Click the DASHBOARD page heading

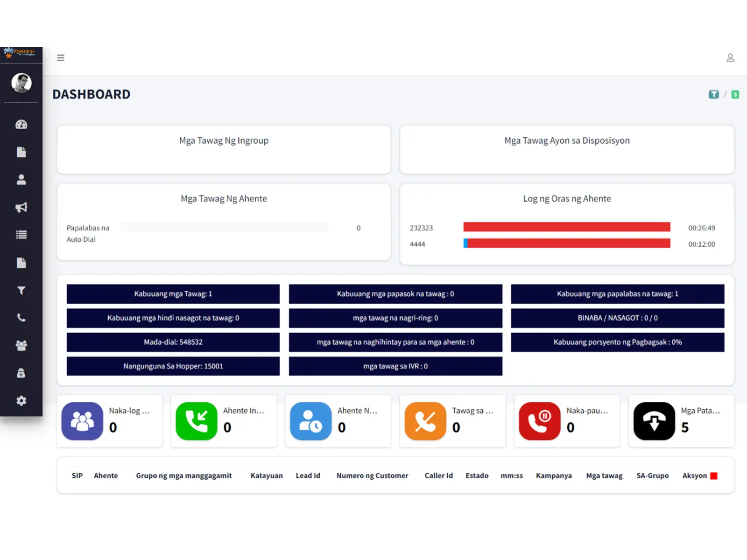point(92,94)
